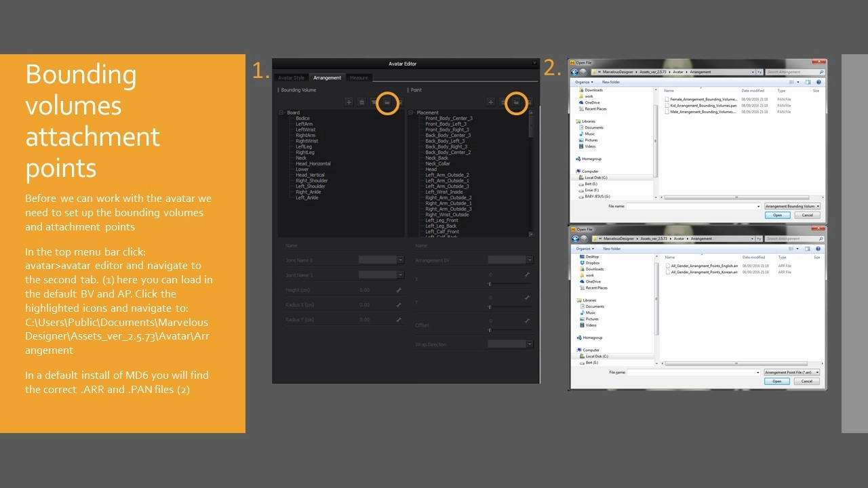Screen dimensions: 868x488
Task: Click the help icon in top Open File dialog
Action: [x=820, y=82]
